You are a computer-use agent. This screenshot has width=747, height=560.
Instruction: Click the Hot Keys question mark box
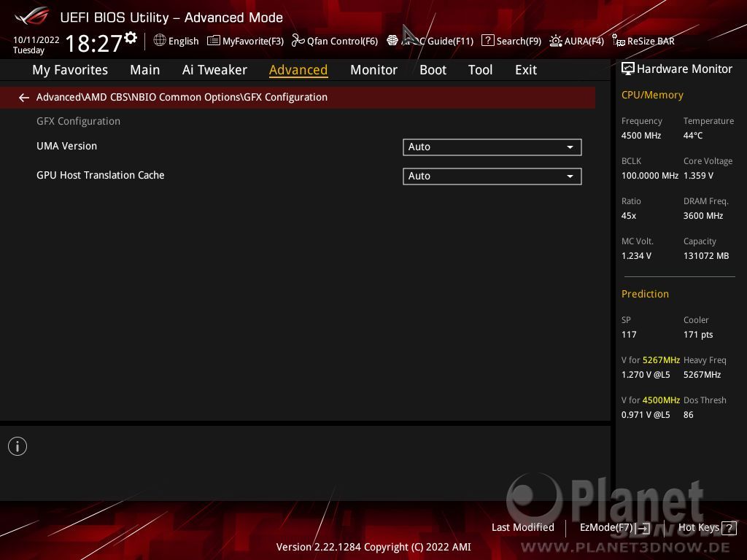click(729, 528)
